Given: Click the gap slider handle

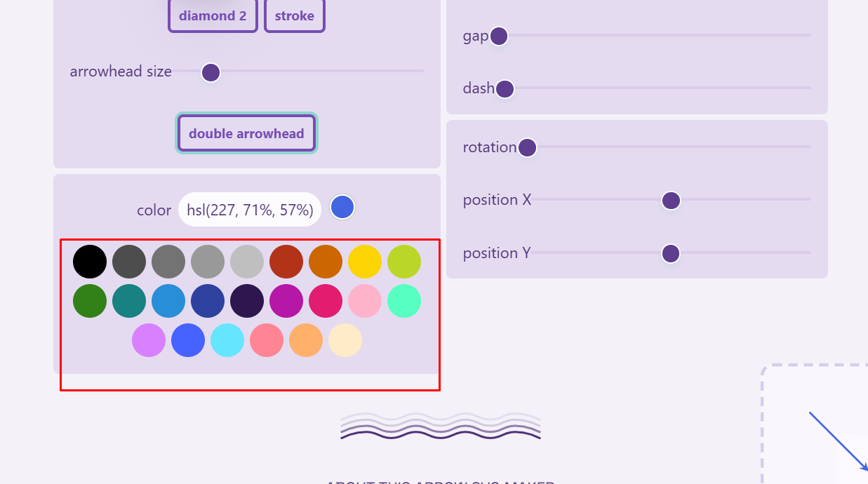Looking at the screenshot, I should [x=499, y=35].
